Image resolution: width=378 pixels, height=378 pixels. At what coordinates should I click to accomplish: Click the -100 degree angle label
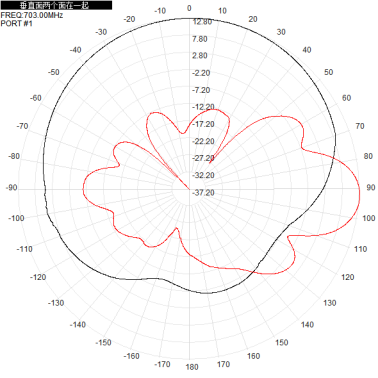[16, 218]
